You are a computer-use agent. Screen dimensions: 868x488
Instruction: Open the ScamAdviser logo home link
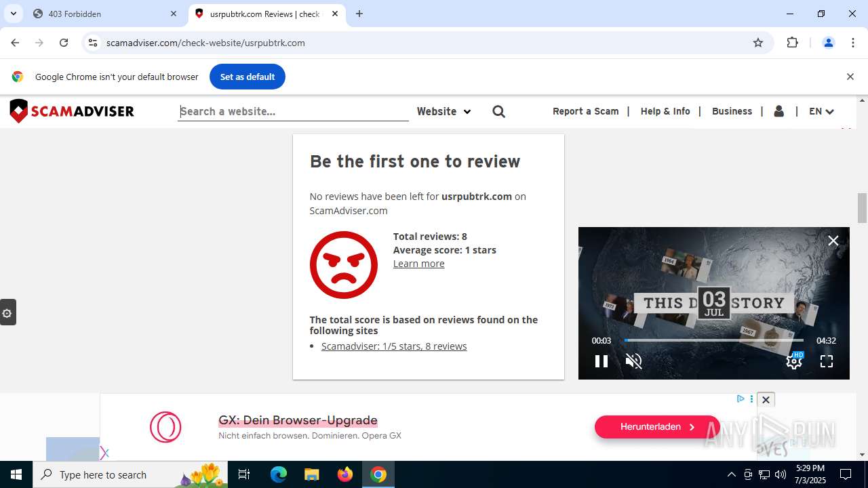[x=72, y=111]
